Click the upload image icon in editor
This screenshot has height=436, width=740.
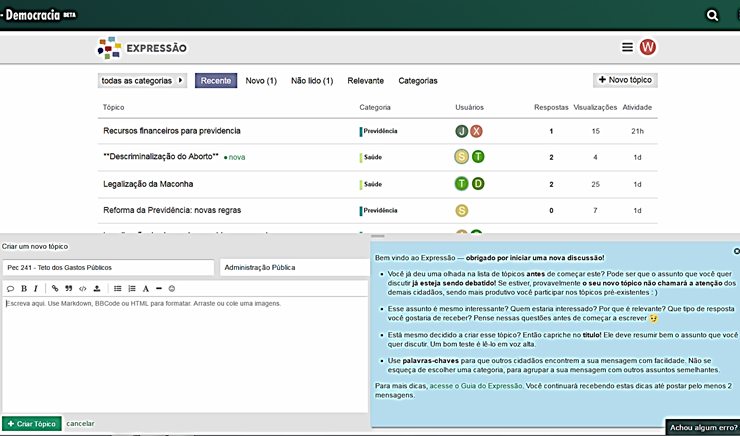tap(97, 288)
